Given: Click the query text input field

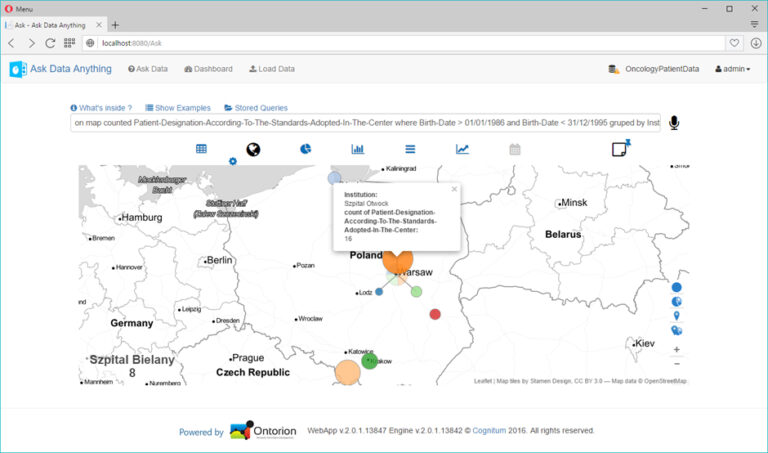Looking at the screenshot, I should coord(365,122).
